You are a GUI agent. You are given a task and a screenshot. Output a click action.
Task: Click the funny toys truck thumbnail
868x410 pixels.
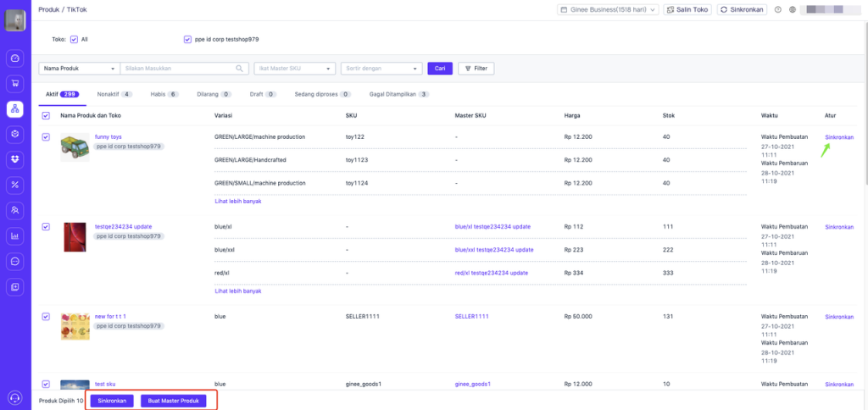[75, 147]
